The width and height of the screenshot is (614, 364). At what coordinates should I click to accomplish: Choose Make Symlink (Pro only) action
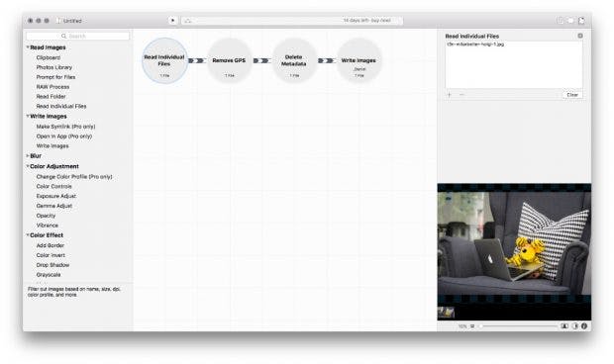pyautogui.click(x=65, y=127)
